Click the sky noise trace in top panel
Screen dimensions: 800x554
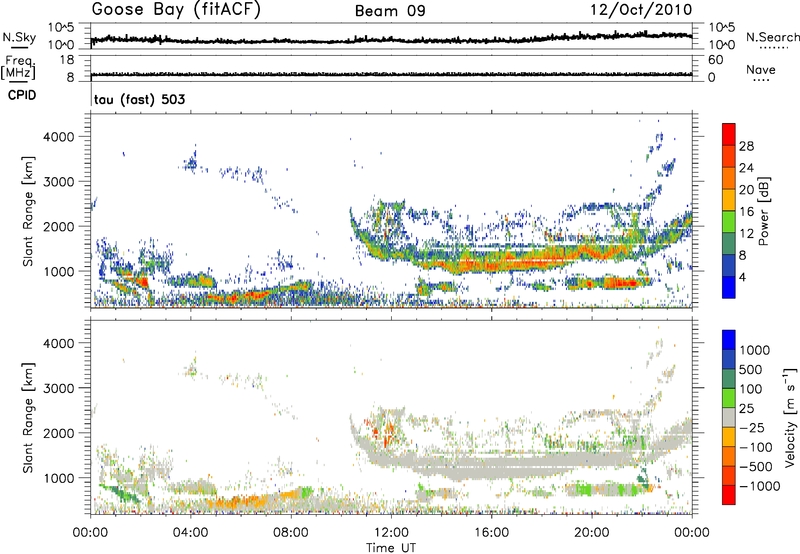391,40
